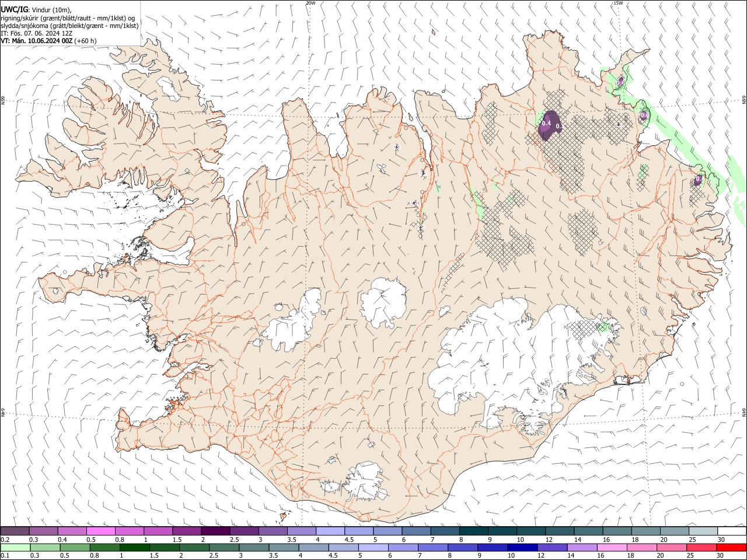Select the 'VT: Mán. 10.06.2024 00Z (+60 h)' line
Viewport: 747px width, 560px height.
coord(48,41)
